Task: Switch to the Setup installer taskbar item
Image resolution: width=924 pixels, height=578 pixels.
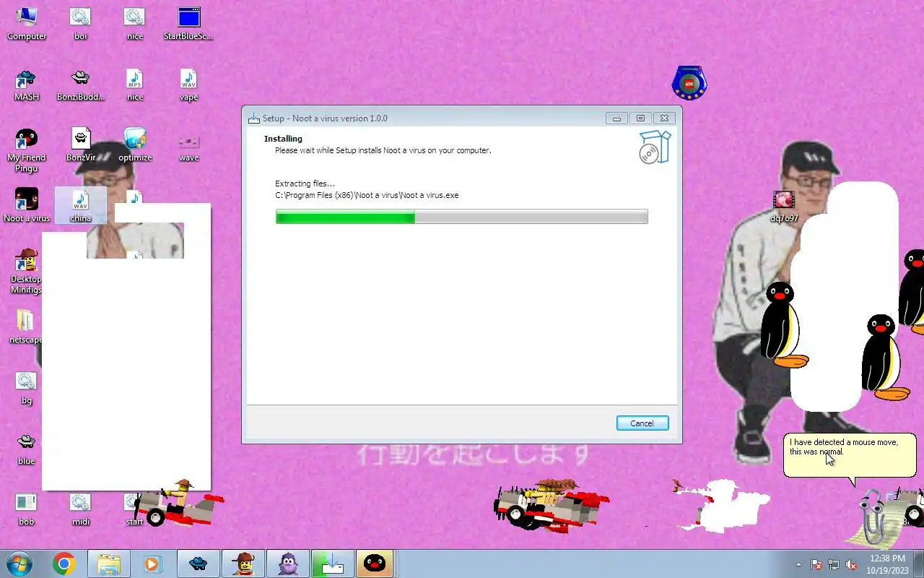Action: 332,564
